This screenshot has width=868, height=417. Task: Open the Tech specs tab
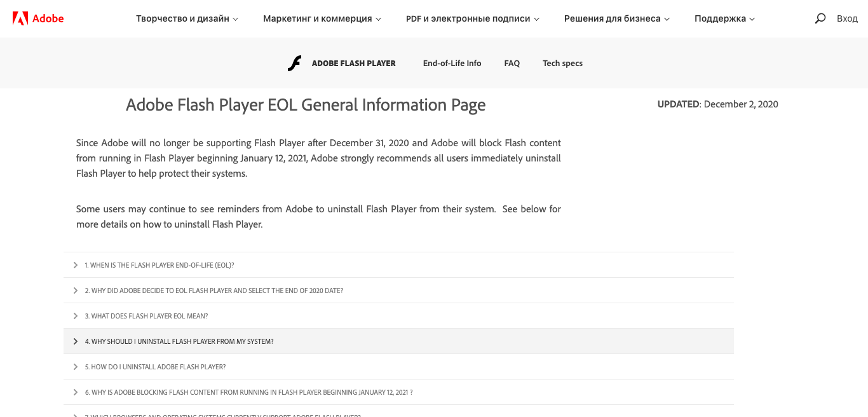562,64
